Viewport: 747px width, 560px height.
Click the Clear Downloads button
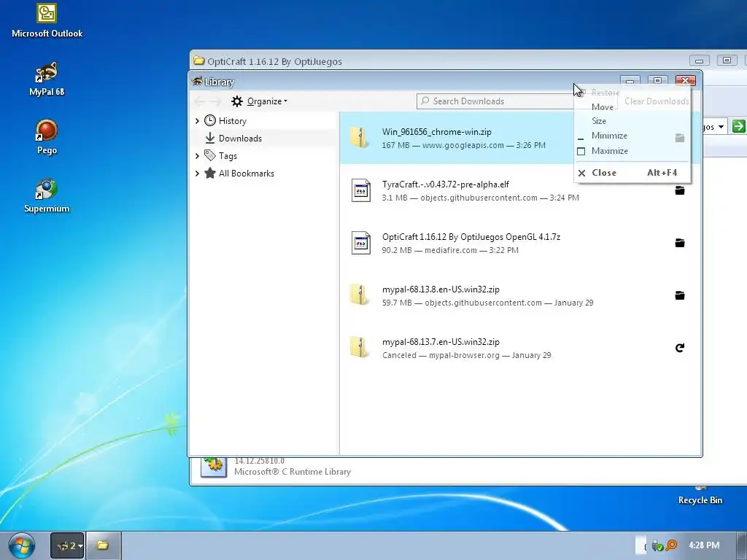click(x=657, y=101)
